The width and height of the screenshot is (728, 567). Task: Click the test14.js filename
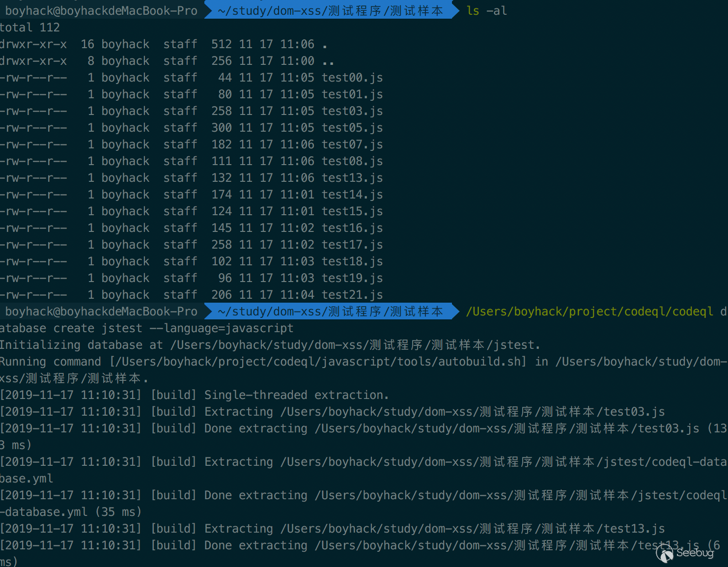[352, 195]
